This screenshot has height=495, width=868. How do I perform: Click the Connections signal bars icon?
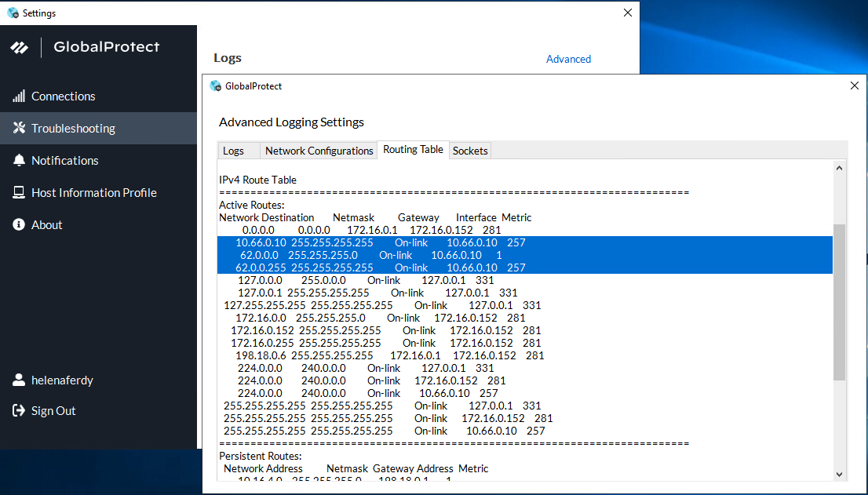19,96
